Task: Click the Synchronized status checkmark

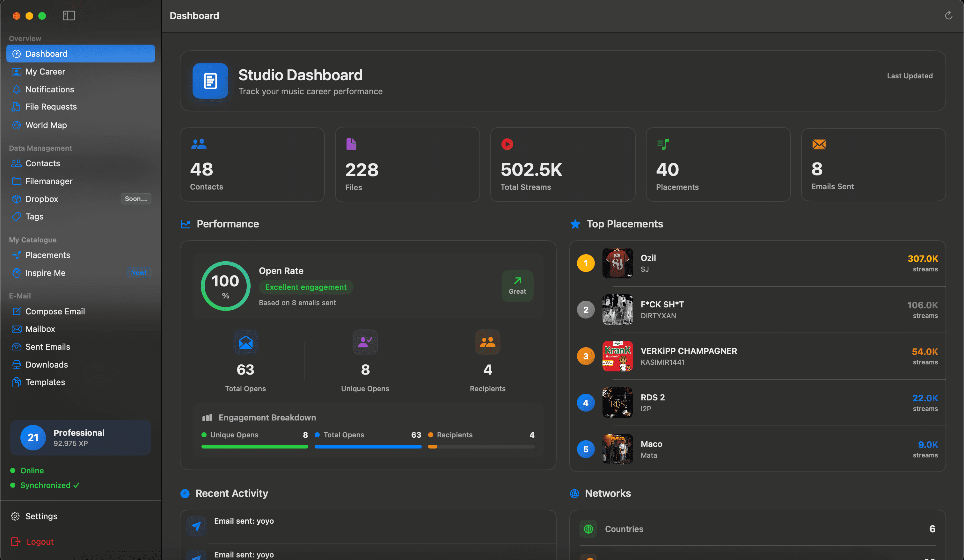Action: click(77, 485)
